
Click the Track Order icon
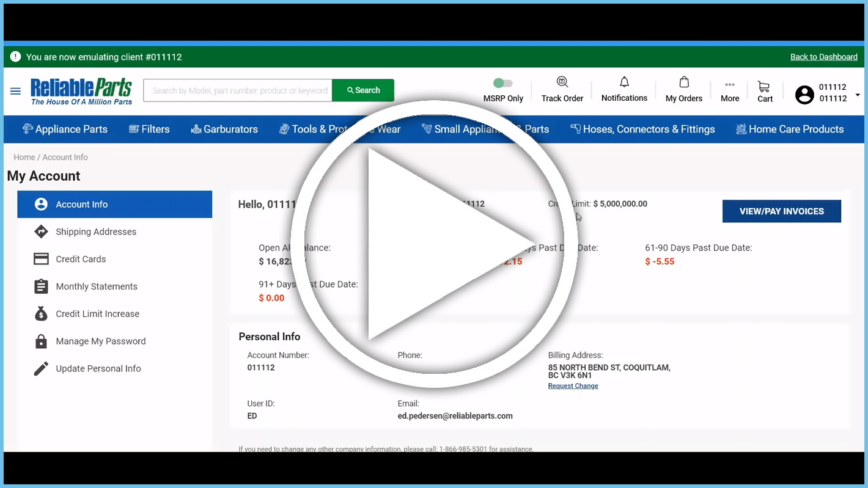562,82
